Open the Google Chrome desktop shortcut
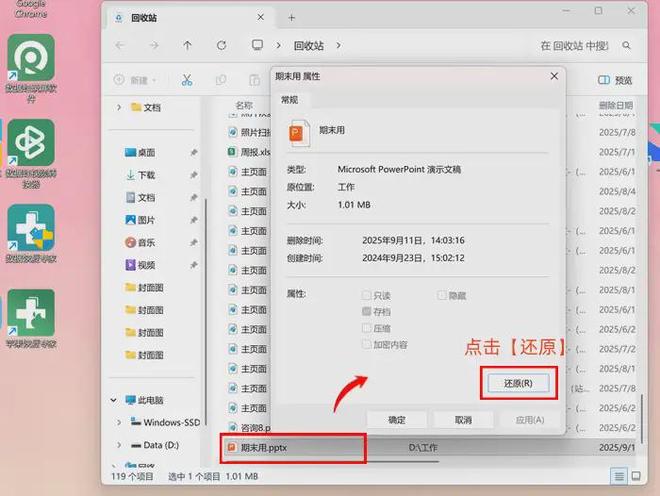 click(31, 9)
